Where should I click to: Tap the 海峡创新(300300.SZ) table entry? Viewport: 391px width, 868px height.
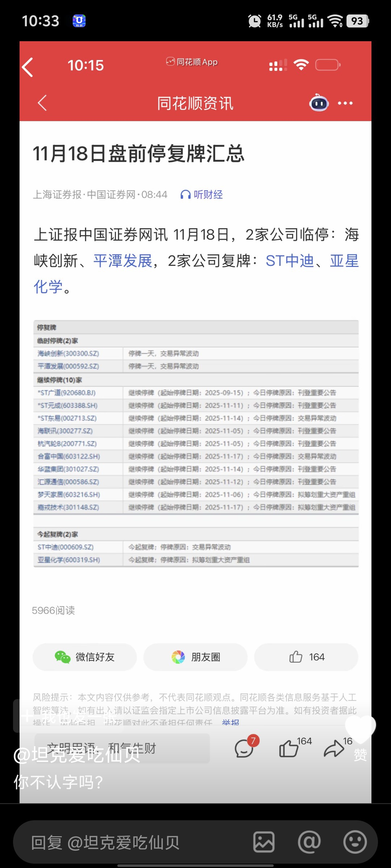pyautogui.click(x=68, y=353)
